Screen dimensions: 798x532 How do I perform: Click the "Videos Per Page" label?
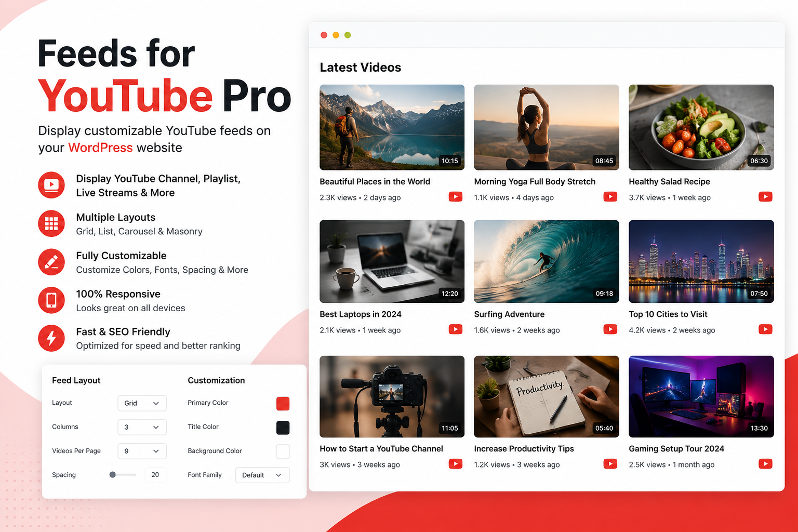click(76, 451)
